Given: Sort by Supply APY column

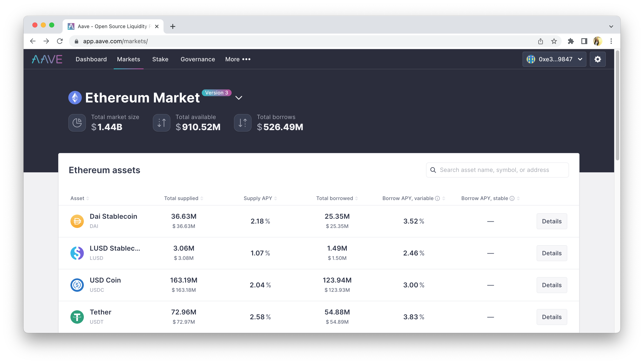Looking at the screenshot, I should pyautogui.click(x=260, y=198).
